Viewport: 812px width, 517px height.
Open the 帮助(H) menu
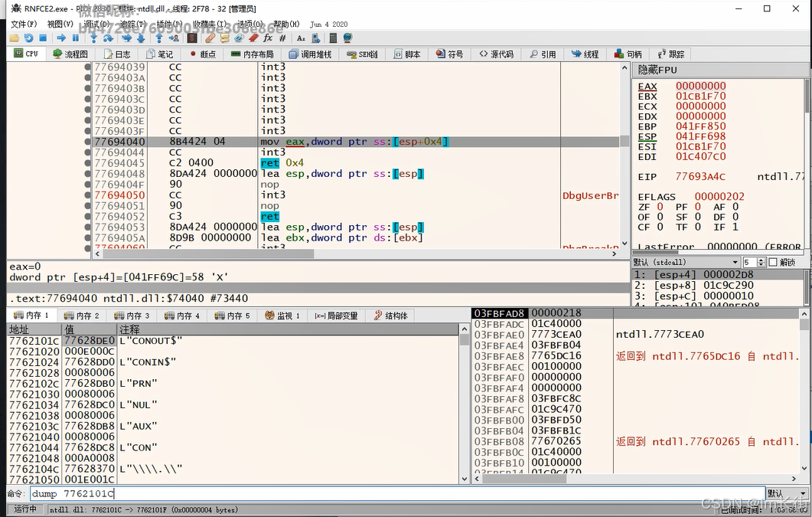(286, 24)
